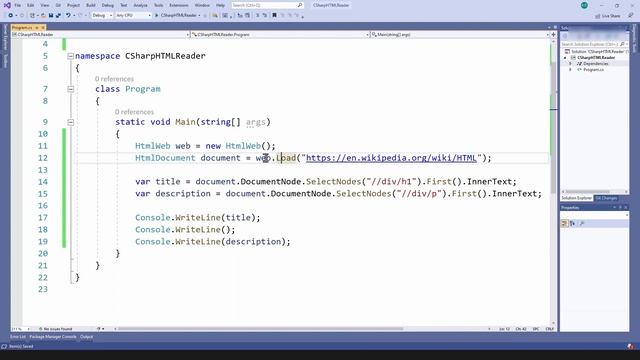This screenshot has height=360, width=640.
Task: Open the CSharpHTMLReader.Program type dropdown
Action: [280, 35]
